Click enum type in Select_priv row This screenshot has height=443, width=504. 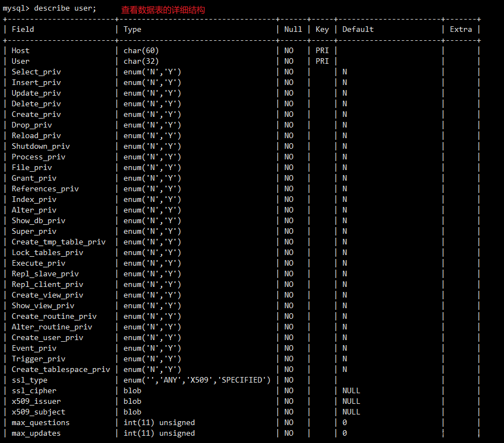[x=153, y=72]
